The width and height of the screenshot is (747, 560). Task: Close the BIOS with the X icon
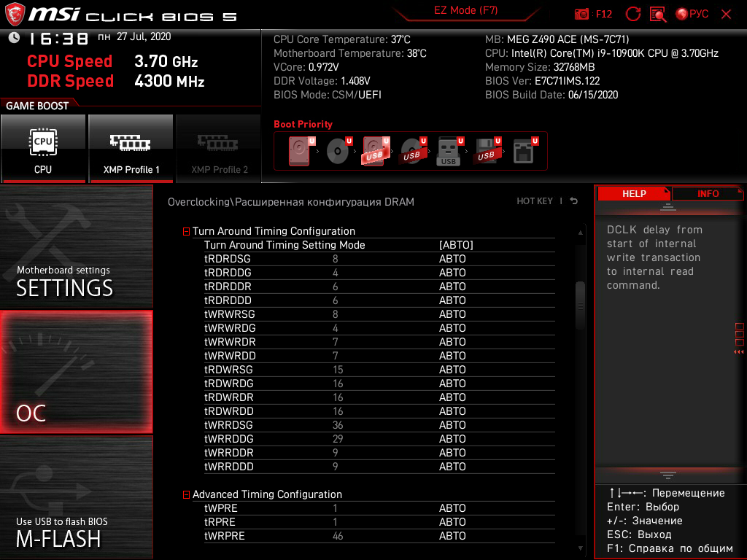[726, 15]
